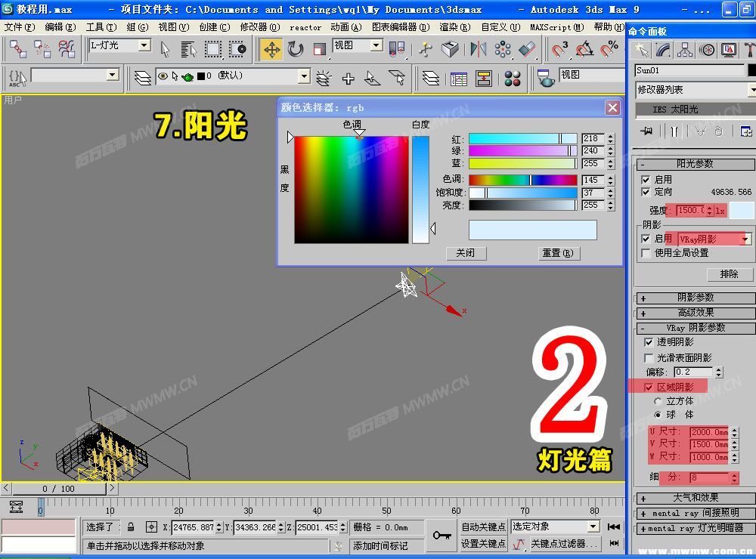Activate the Rotate tool in toolbar
The width and height of the screenshot is (756, 559).
(x=295, y=50)
